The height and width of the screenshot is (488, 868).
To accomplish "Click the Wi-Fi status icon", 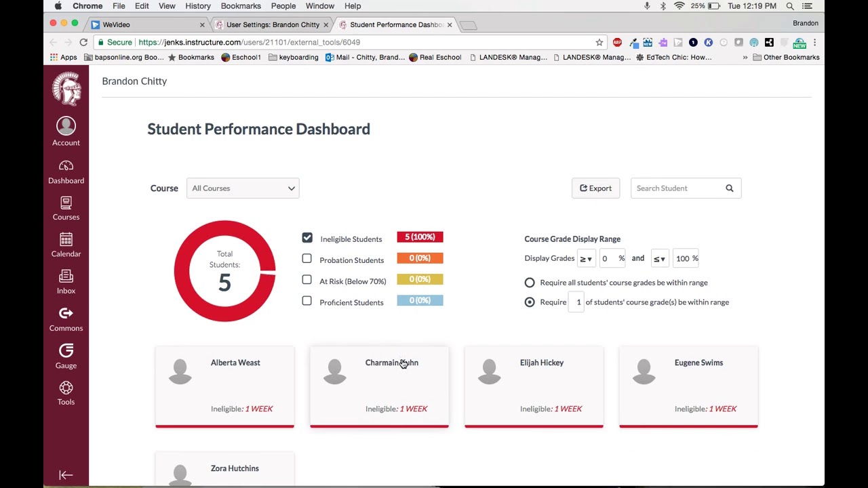I will 679,6.
